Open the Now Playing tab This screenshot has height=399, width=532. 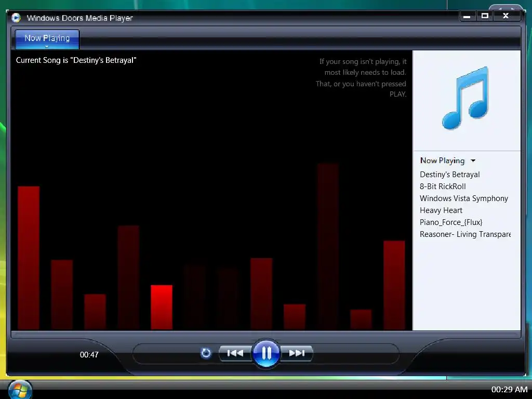tap(47, 38)
